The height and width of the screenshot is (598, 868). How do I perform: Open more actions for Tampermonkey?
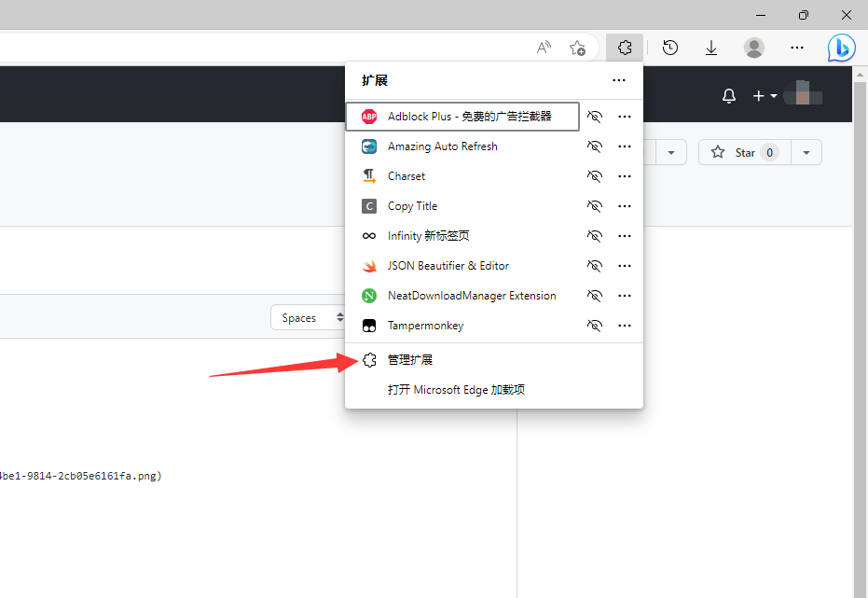[x=625, y=326]
